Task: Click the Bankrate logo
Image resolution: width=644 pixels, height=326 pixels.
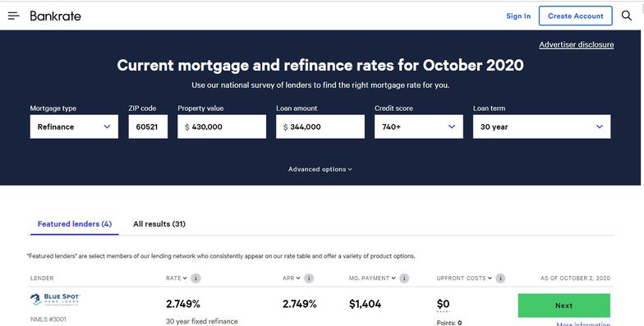Action: coord(56,16)
